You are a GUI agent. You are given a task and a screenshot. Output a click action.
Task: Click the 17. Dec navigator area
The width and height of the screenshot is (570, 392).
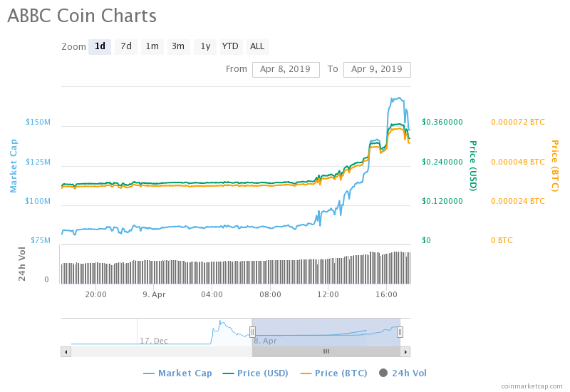point(154,341)
